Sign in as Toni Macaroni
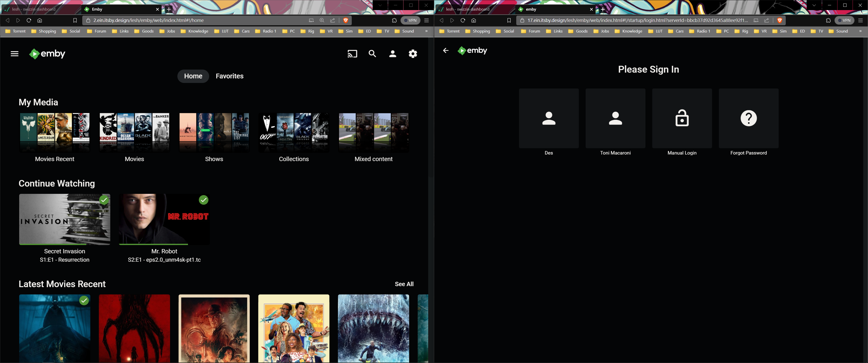Image resolution: width=868 pixels, height=363 pixels. 615,118
